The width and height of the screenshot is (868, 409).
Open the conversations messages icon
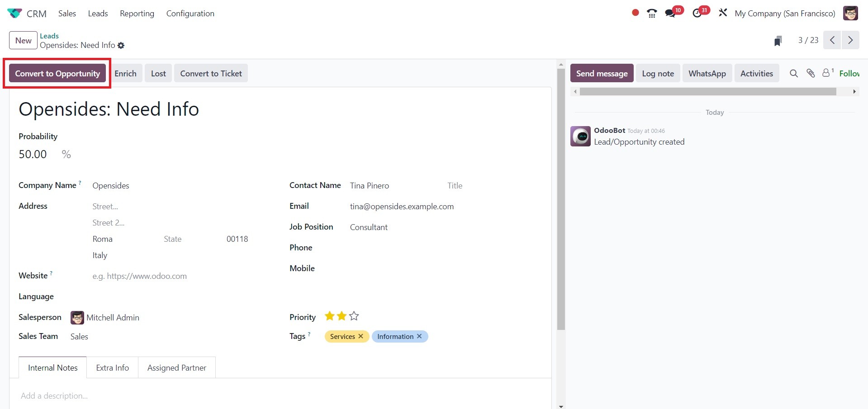click(x=670, y=14)
